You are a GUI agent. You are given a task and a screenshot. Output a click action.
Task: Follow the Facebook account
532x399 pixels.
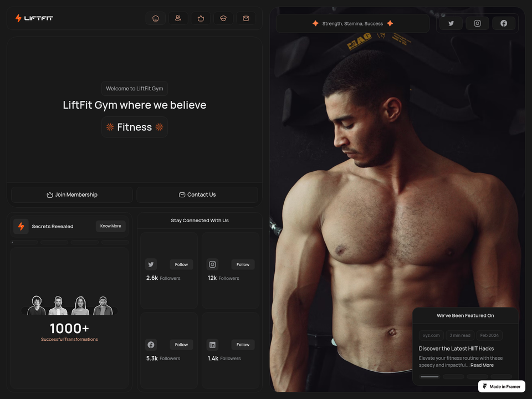coord(181,345)
